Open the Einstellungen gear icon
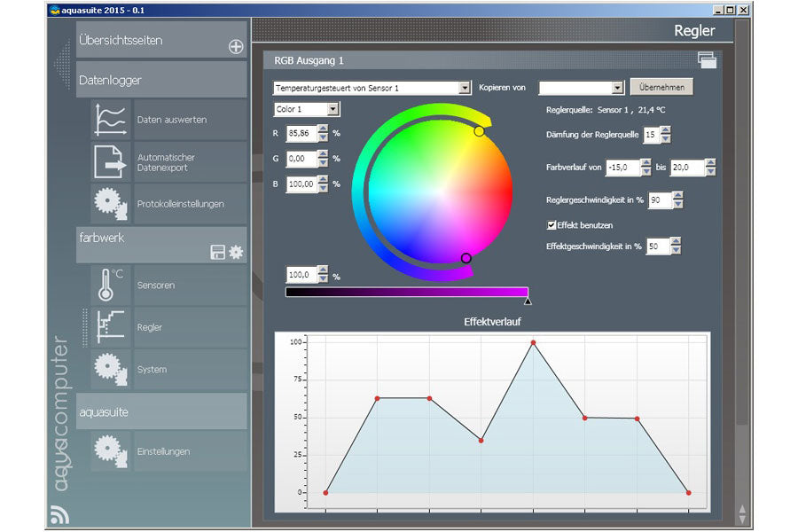 (112, 451)
